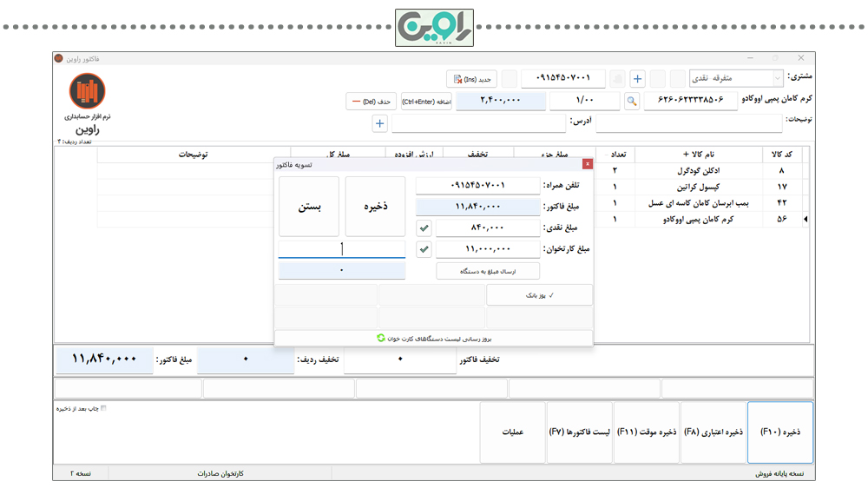Click the Ravin logo in the top-left panel
The height and width of the screenshot is (488, 868).
[87, 91]
